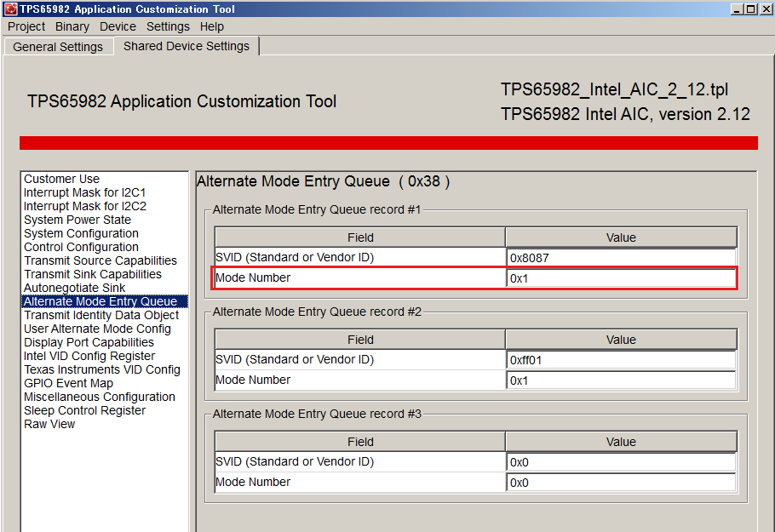Click the Field column header in record #2
775x532 pixels.
360,340
